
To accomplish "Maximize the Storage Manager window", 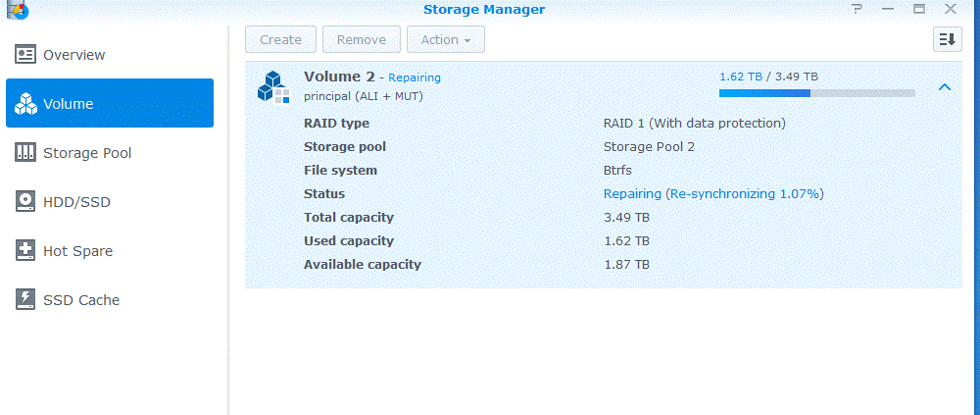I will pos(918,9).
